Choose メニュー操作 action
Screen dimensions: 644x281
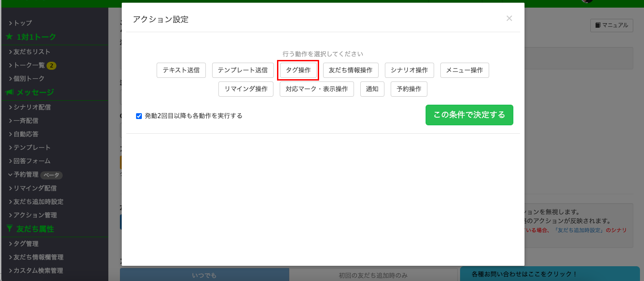[465, 70]
